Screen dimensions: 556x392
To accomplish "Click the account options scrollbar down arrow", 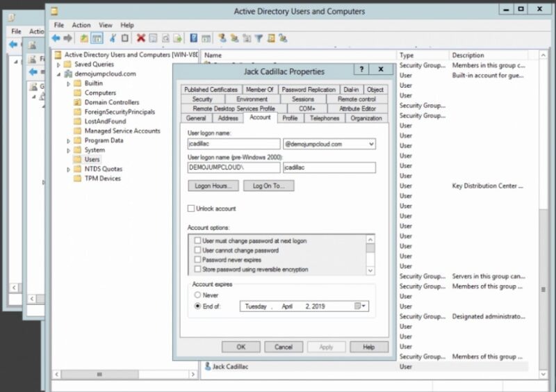I will 370,270.
